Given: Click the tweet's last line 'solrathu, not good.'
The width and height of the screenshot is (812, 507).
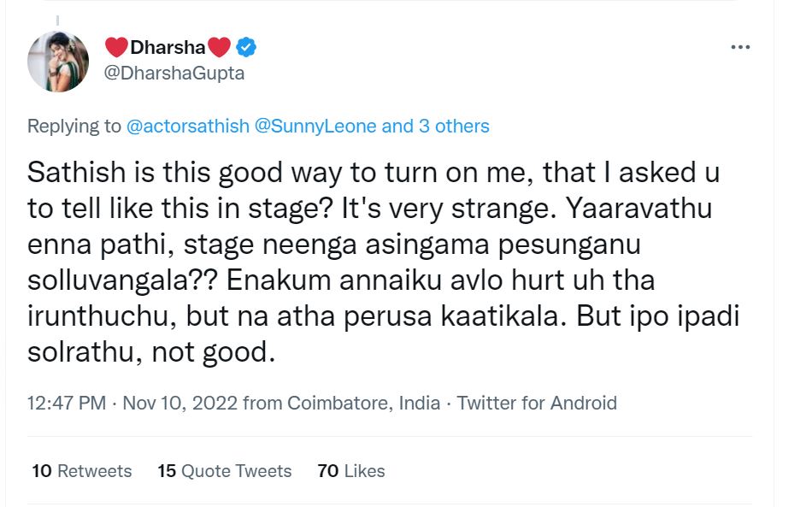Looking at the screenshot, I should 152,353.
